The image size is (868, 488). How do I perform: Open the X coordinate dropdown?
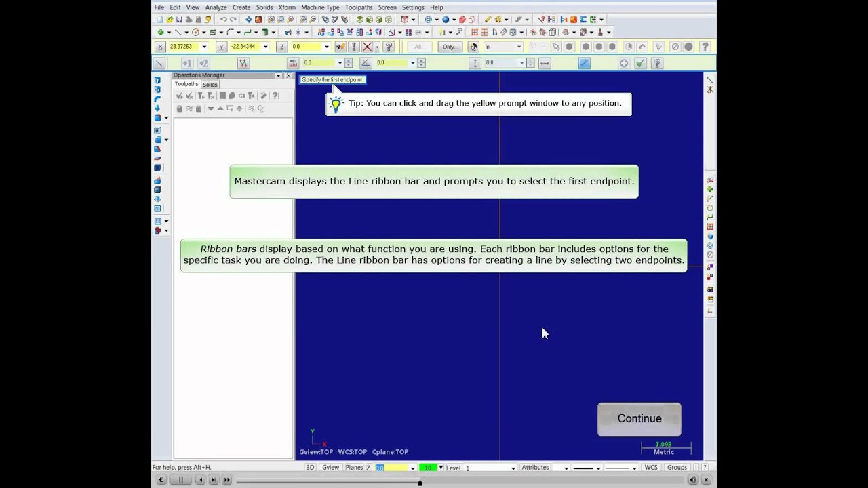204,47
